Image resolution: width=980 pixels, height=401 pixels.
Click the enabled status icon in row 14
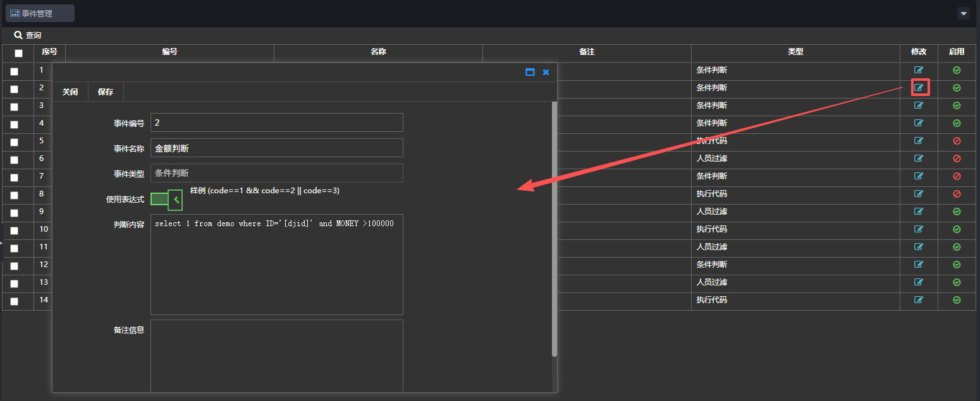(957, 300)
